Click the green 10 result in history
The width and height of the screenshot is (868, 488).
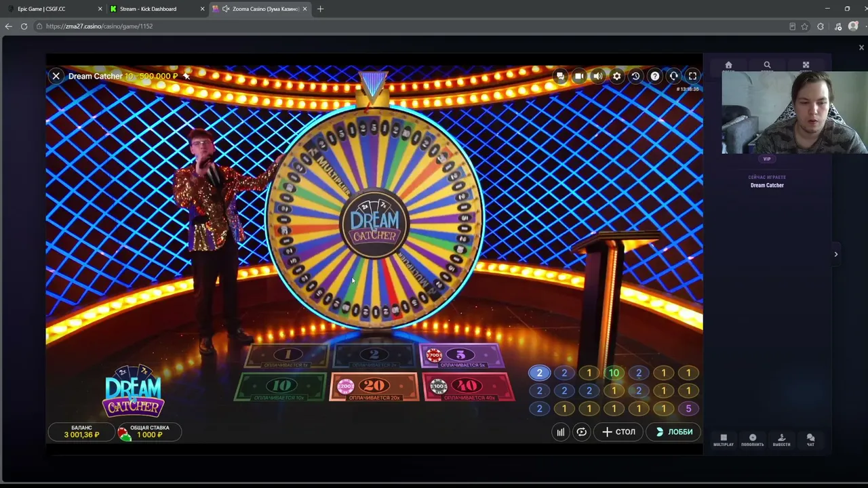click(x=614, y=373)
